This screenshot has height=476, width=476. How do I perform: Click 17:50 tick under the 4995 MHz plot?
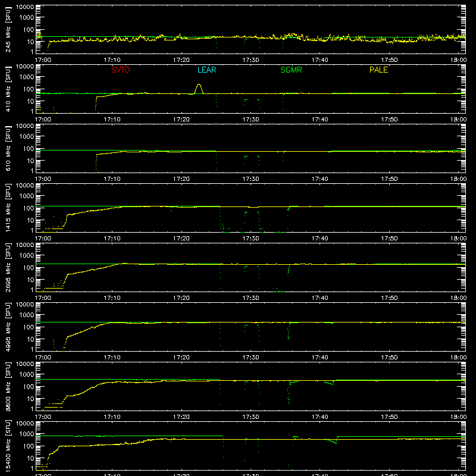[x=389, y=358]
